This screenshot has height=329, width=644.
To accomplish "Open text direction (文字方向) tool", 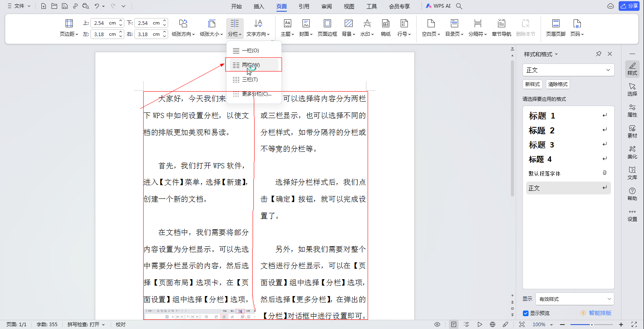I will click(x=258, y=28).
